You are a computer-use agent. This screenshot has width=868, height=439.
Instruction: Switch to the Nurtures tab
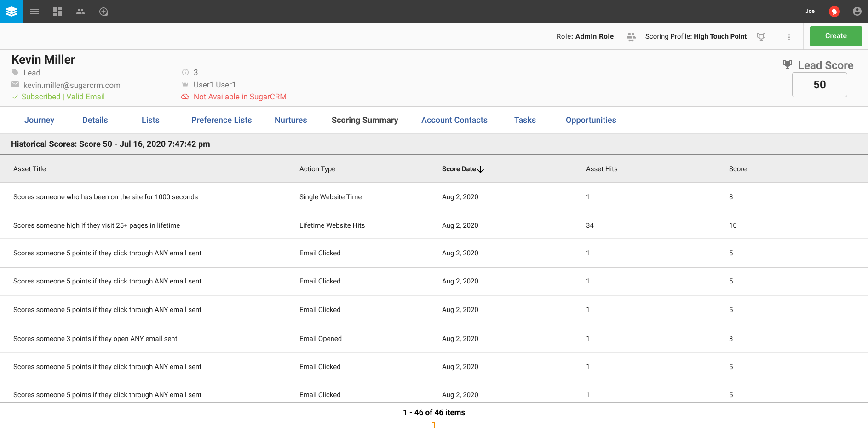point(291,120)
